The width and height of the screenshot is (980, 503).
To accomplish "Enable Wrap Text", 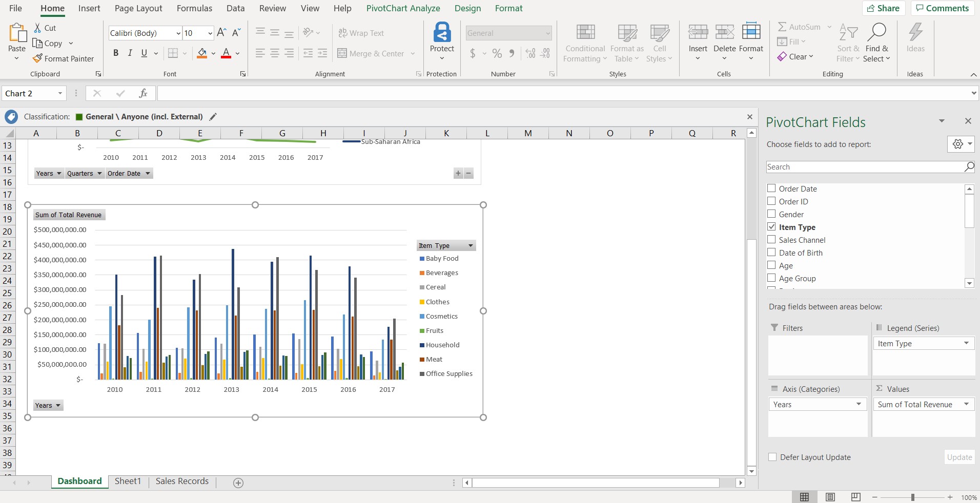I will (x=362, y=33).
